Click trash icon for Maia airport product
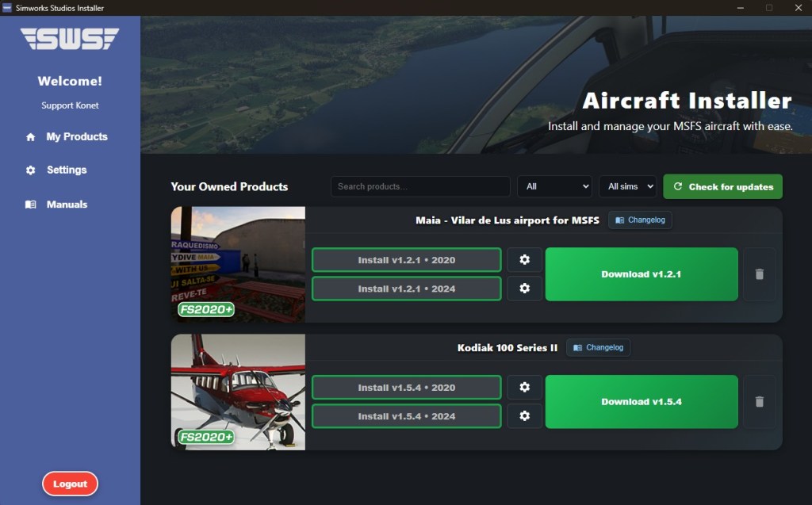 coord(759,274)
